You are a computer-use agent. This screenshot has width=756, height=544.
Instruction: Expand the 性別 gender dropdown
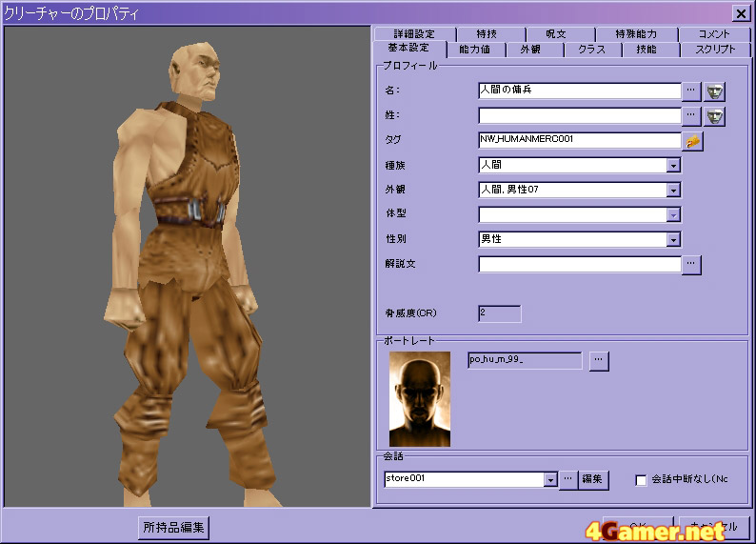(673, 240)
